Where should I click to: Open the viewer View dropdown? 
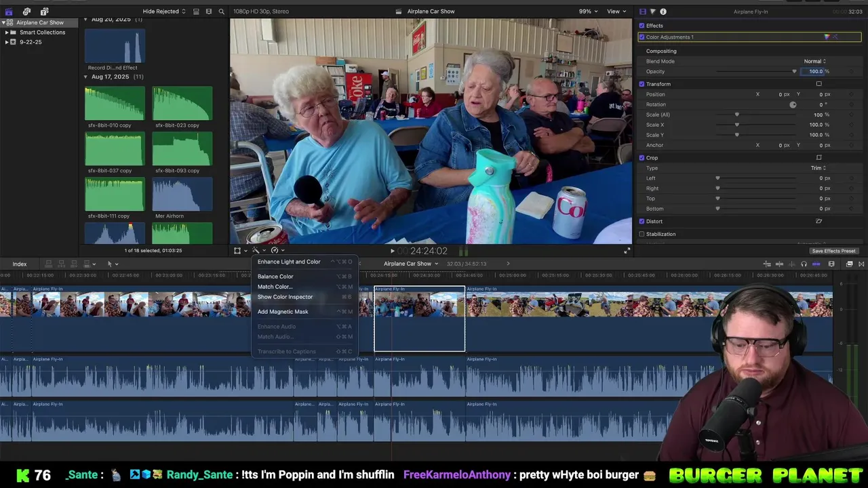[616, 12]
